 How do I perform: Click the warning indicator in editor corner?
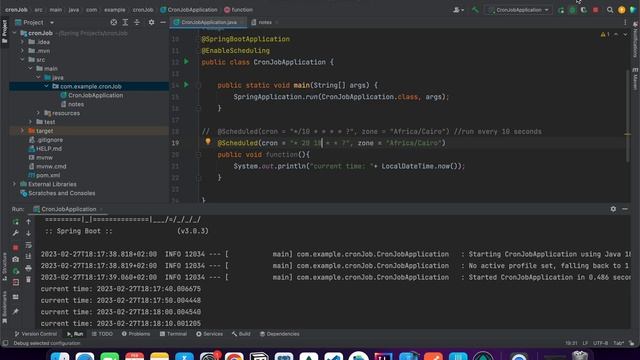[x=605, y=35]
